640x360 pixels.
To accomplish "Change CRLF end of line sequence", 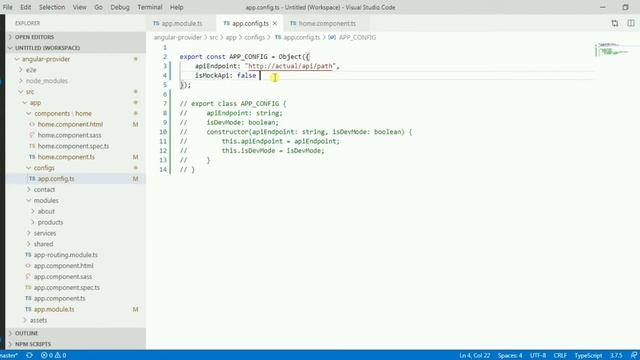I will pos(560,356).
